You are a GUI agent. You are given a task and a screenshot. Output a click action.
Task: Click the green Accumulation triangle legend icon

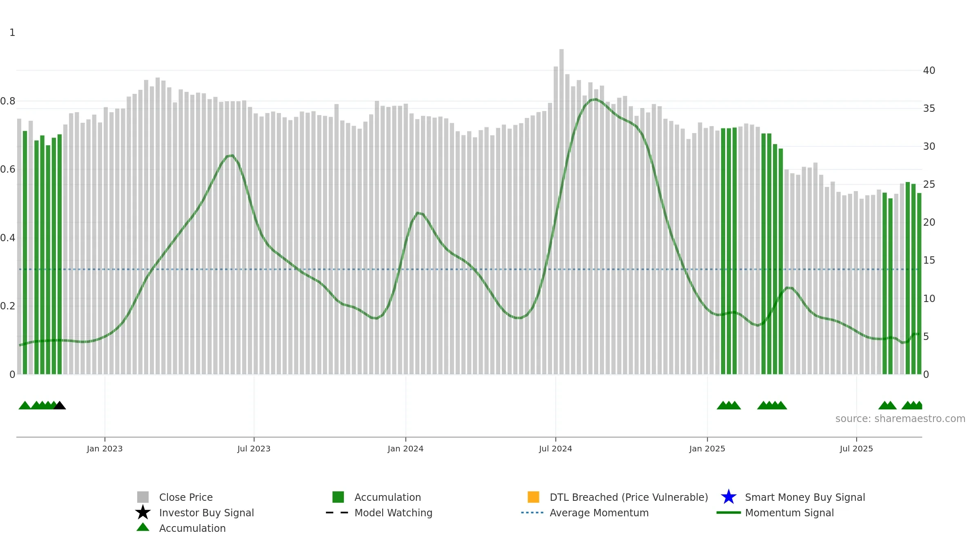click(143, 527)
